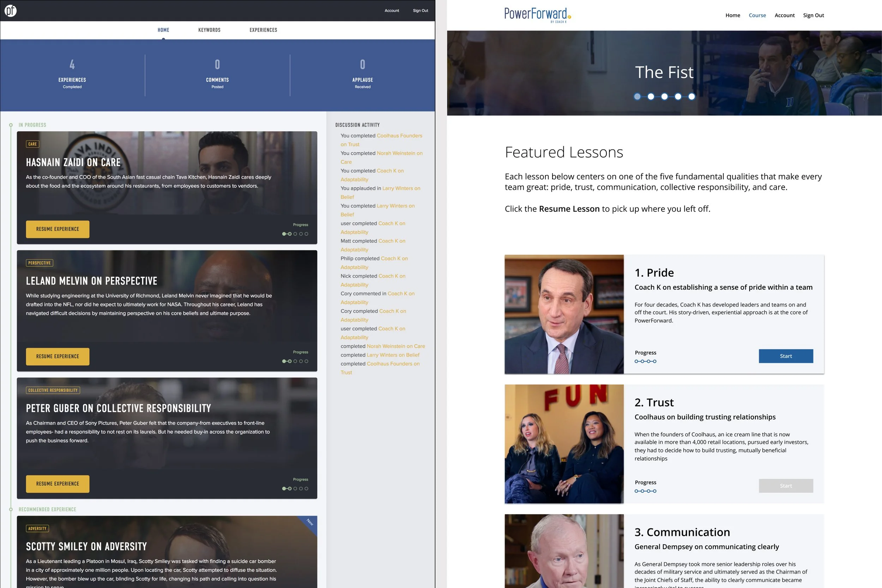Start the Pride lesson
This screenshot has height=588, width=882.
786,356
